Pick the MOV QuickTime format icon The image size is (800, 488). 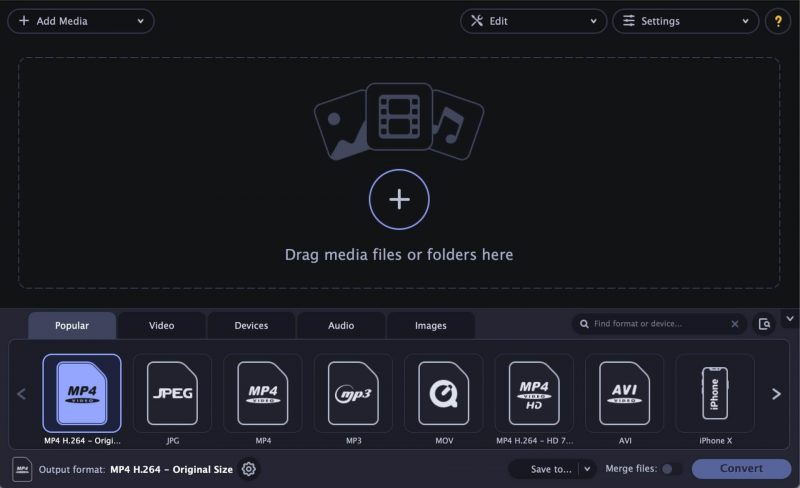[443, 394]
